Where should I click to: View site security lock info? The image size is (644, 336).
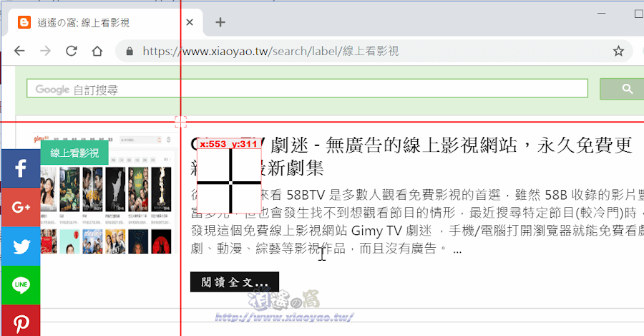[130, 51]
